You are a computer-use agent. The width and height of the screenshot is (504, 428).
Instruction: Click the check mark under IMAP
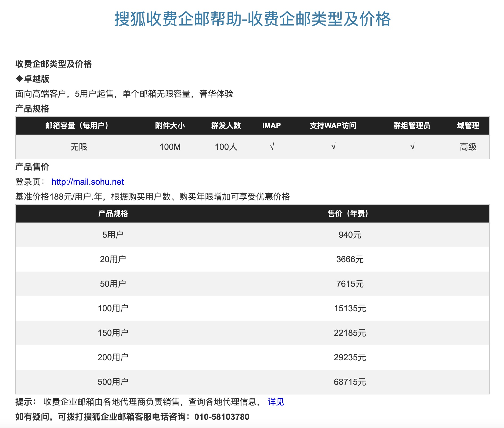[272, 146]
